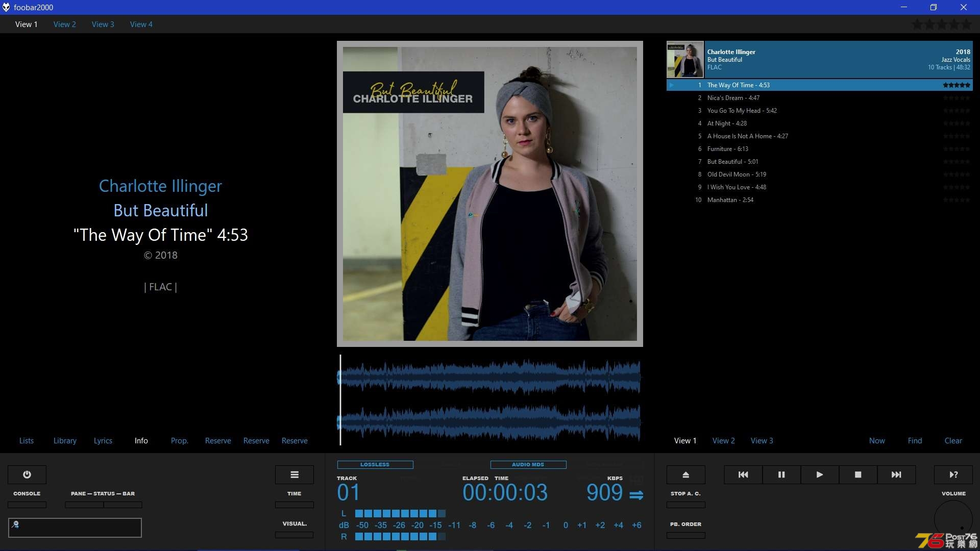Click the first Reserve tab

(x=218, y=440)
